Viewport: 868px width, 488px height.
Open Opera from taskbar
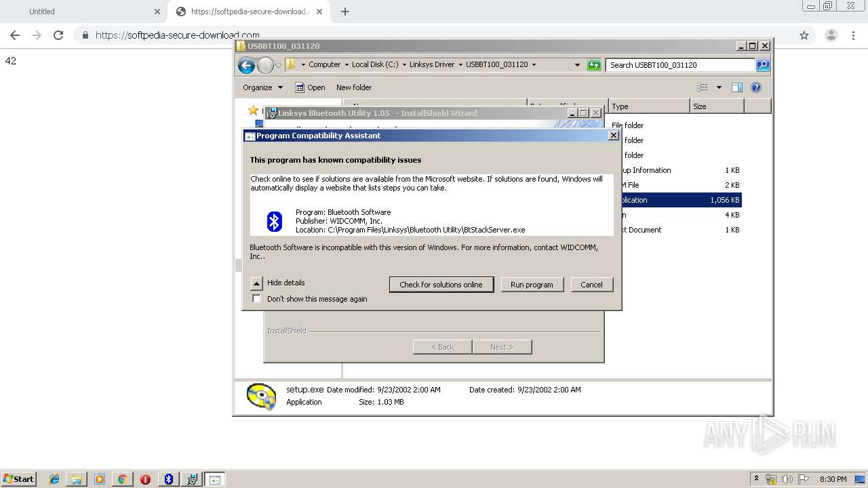(x=145, y=479)
